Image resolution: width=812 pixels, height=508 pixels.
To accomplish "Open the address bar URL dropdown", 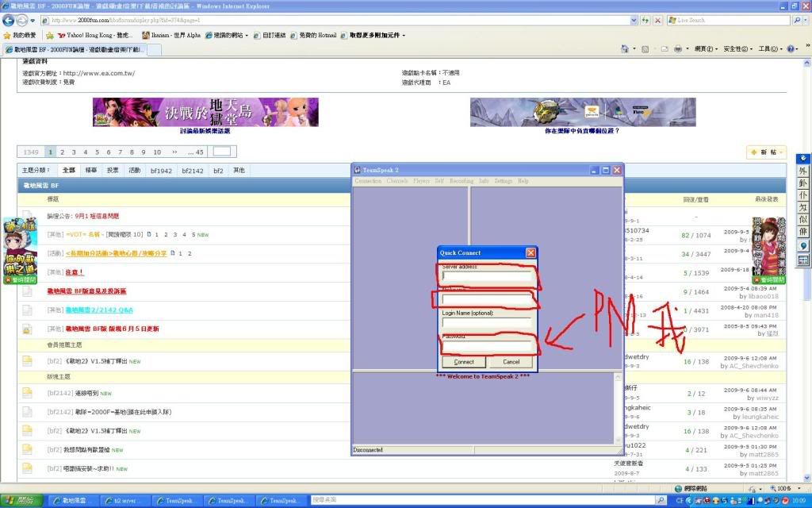I will click(x=634, y=20).
